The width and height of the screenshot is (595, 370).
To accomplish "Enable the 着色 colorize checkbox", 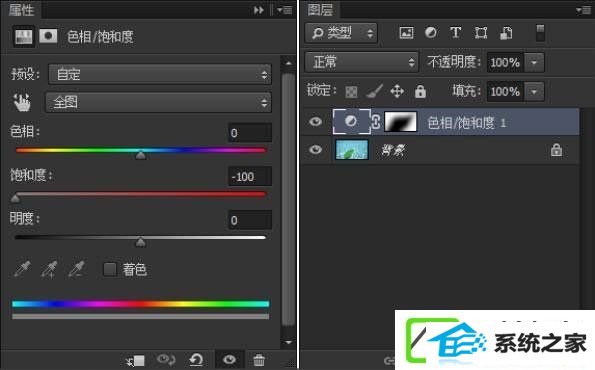I will tap(110, 269).
